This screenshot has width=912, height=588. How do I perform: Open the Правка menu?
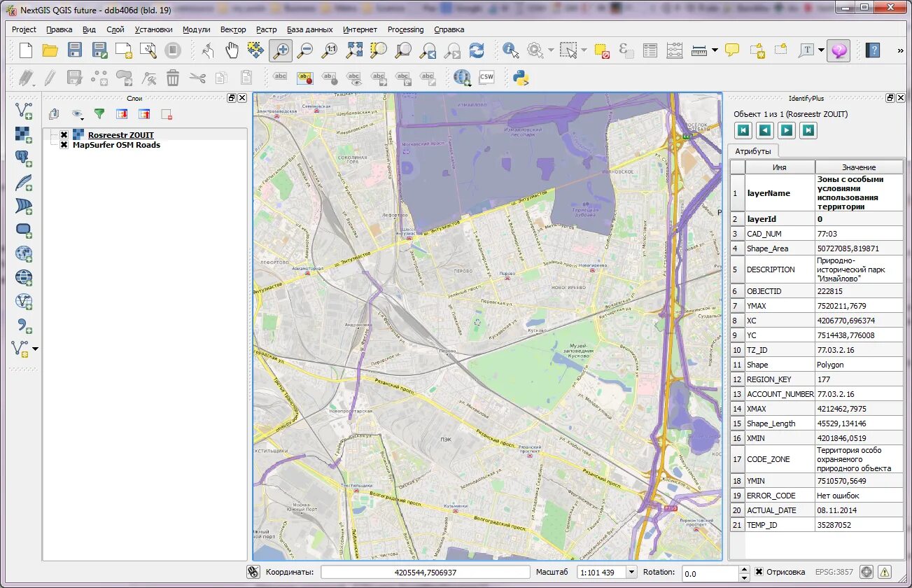pyautogui.click(x=59, y=29)
